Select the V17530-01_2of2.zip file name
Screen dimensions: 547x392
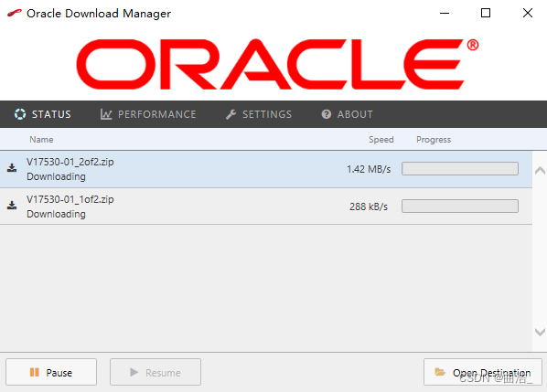(70, 162)
